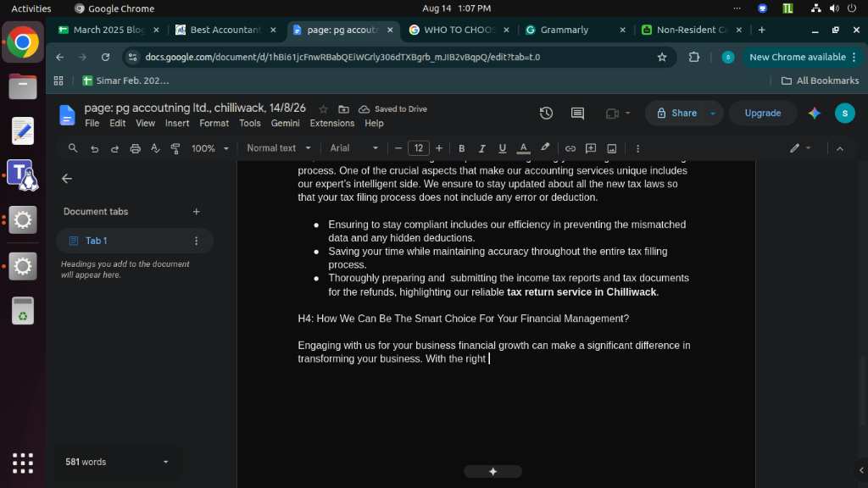Select the paint format tool

(x=175, y=148)
